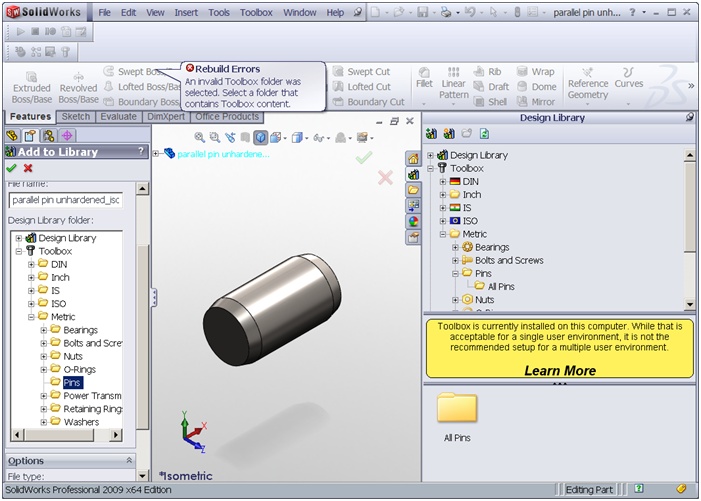Toggle the Design Library pin
Viewport: 701px width, 501px height.
(690, 118)
